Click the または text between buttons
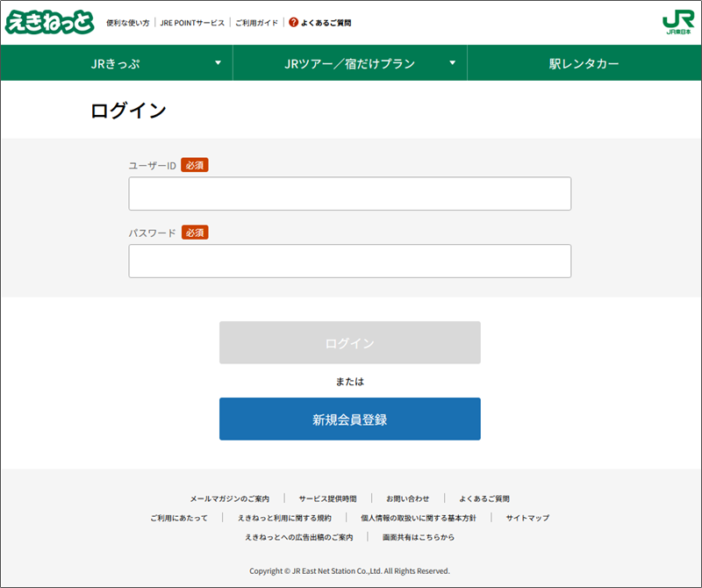The width and height of the screenshot is (702, 588). (349, 382)
